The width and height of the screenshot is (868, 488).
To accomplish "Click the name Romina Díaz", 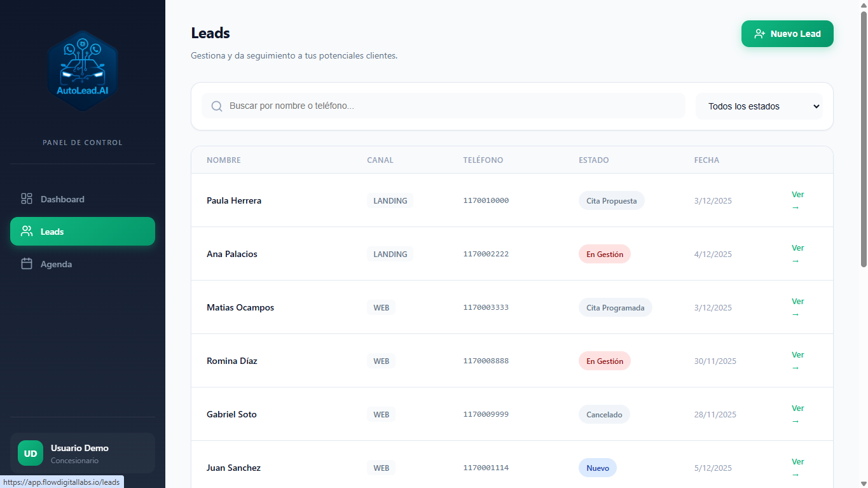I will pyautogui.click(x=232, y=361).
